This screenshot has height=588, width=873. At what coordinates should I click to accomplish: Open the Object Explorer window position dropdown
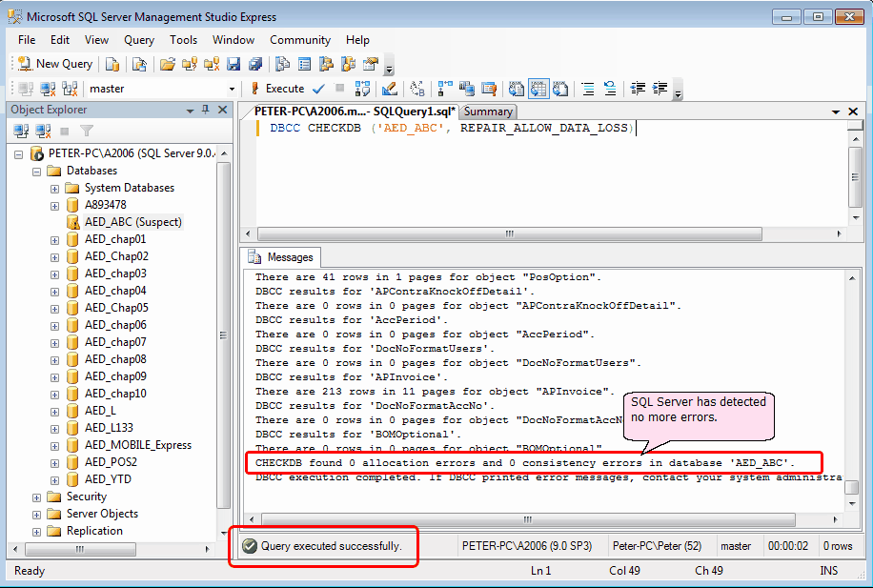point(190,111)
